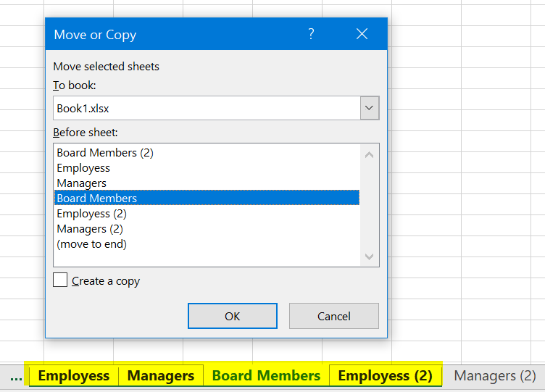Click scroll down arrow in sheet list
This screenshot has width=545, height=392.
tap(369, 257)
